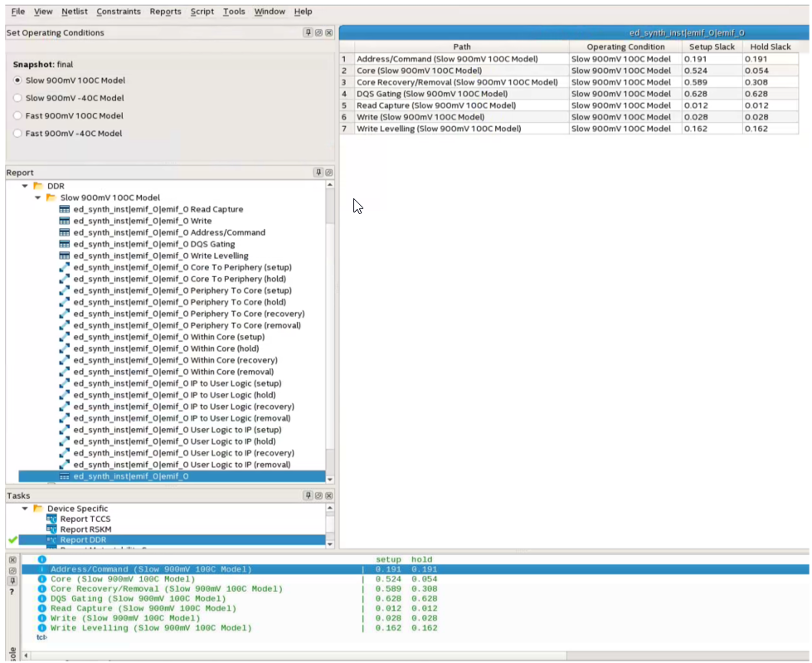Click the Report RSKM task icon

(52, 529)
